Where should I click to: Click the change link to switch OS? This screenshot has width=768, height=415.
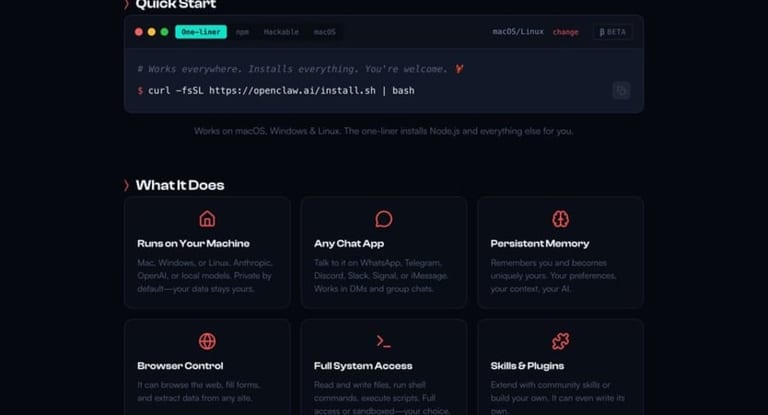point(565,32)
